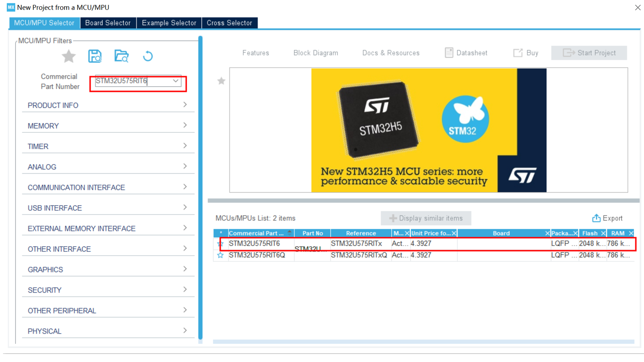The height and width of the screenshot is (362, 644).
Task: Remove the M... column via its X
Action: tap(407, 233)
